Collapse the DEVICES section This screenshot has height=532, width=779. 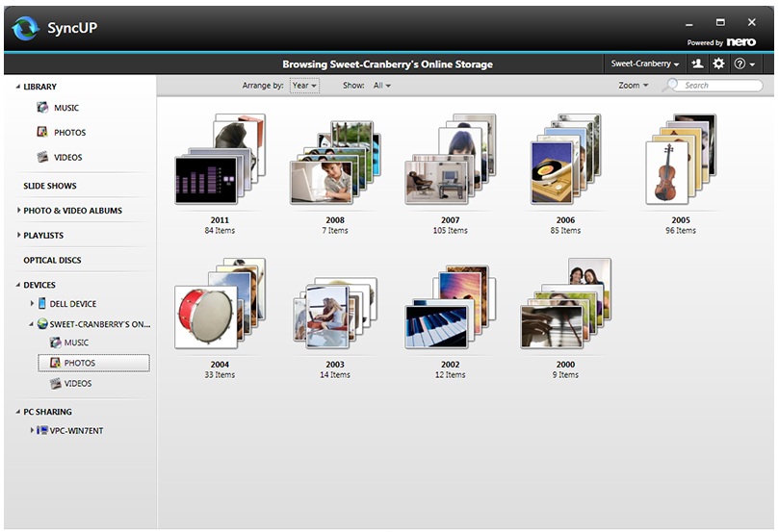[18, 285]
